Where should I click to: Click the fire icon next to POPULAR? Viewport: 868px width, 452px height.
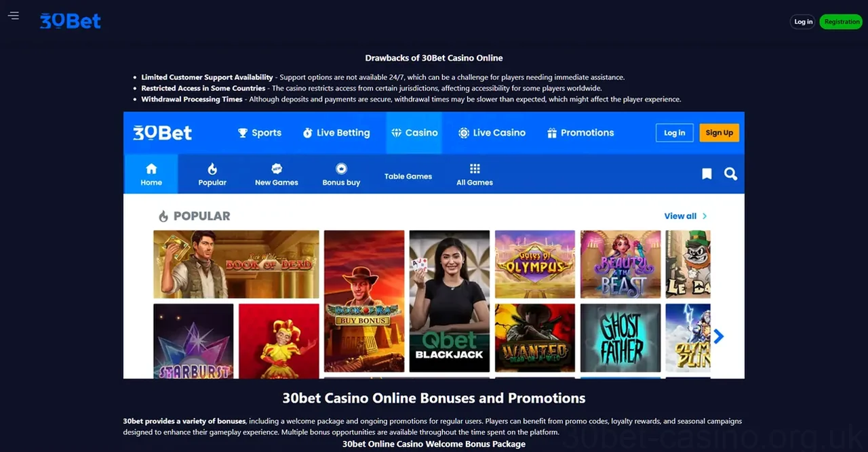point(163,216)
